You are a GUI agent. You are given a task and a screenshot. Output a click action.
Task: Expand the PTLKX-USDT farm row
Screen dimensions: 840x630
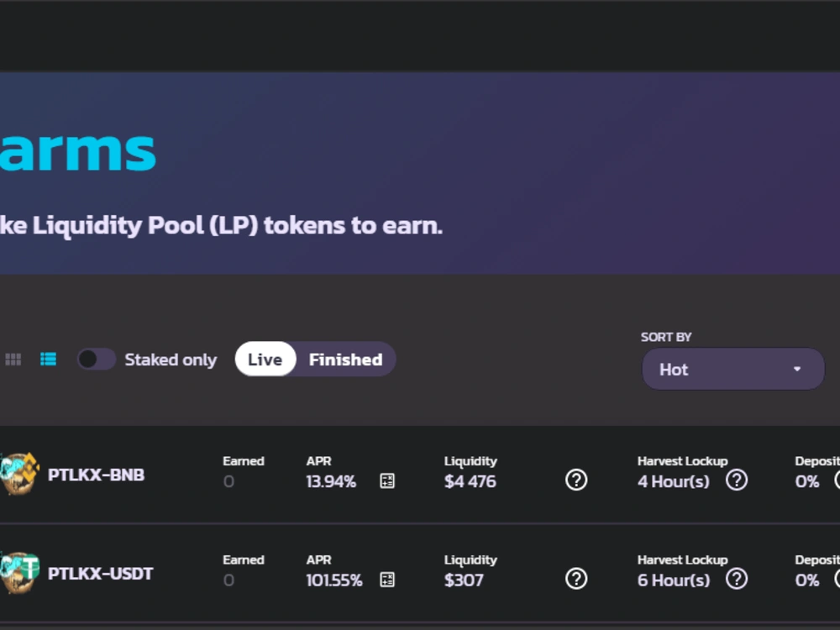point(420,573)
